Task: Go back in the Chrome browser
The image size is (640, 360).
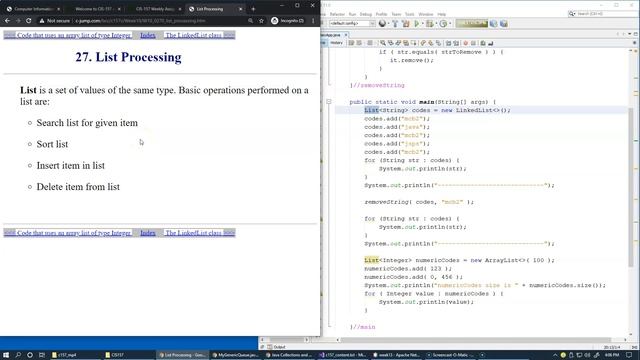Action: [x=7, y=21]
